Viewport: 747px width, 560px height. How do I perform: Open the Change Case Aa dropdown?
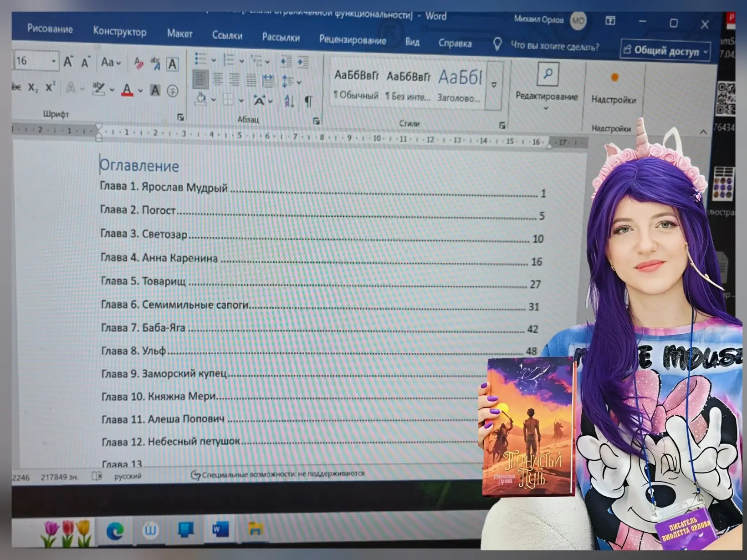coord(111,62)
